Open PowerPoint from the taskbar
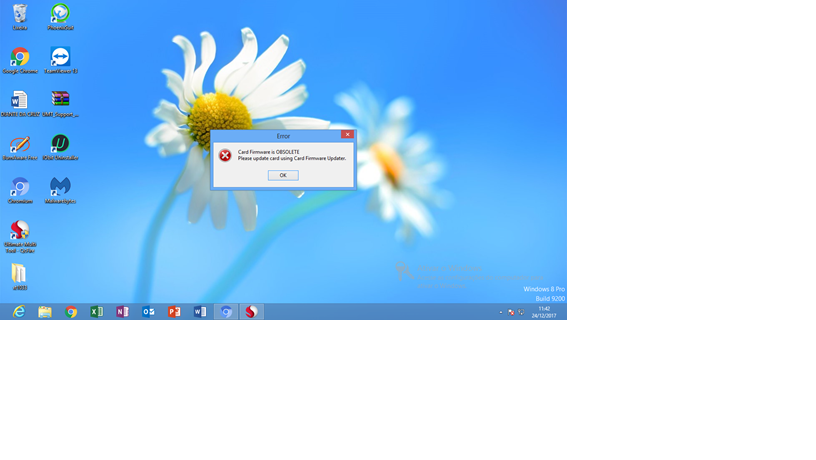The image size is (816, 460). [174, 312]
